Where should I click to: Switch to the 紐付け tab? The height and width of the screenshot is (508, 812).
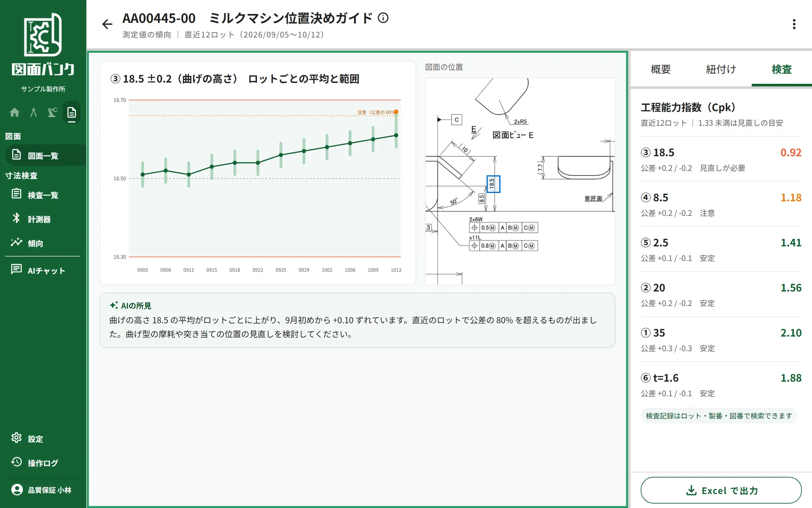point(721,69)
